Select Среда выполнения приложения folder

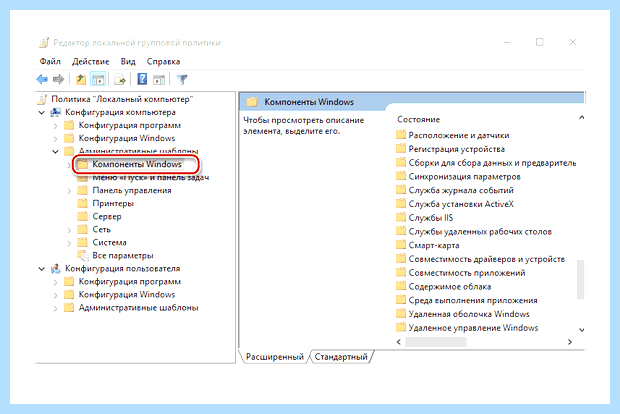click(473, 301)
